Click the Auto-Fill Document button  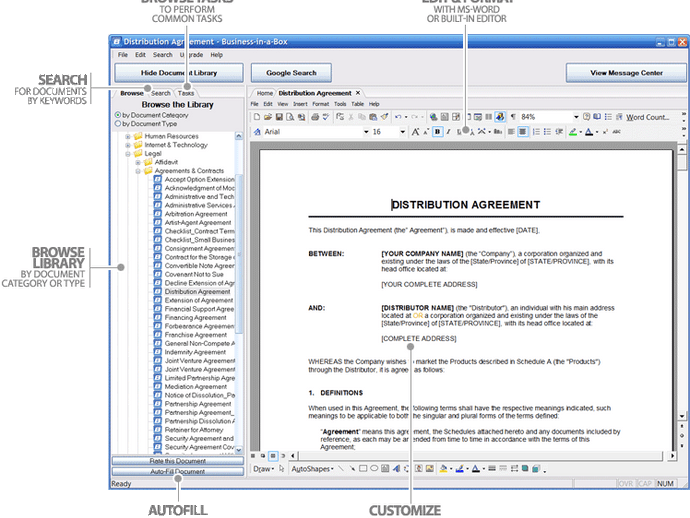point(178,471)
